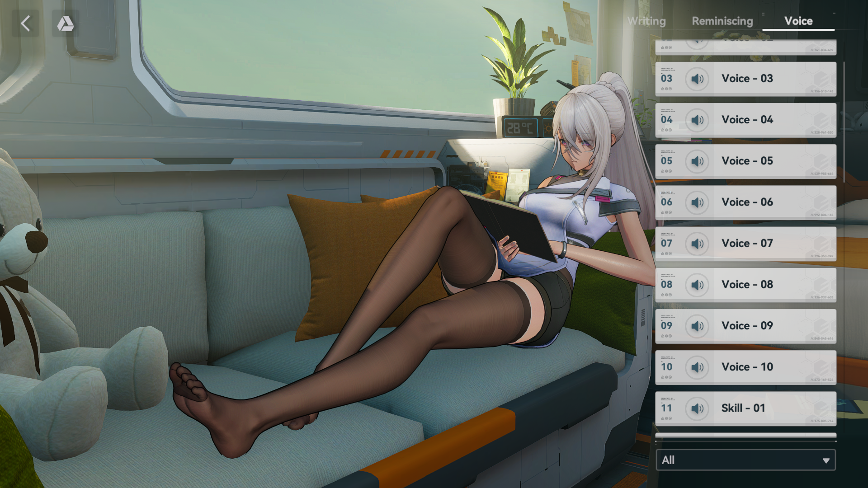
Task: Play the Voice - 06 speaker icon
Action: (697, 202)
